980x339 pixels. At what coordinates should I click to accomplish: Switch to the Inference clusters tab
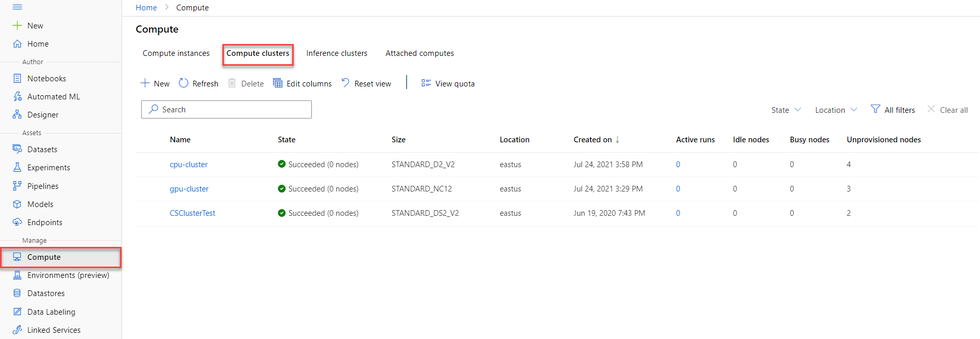coord(337,53)
